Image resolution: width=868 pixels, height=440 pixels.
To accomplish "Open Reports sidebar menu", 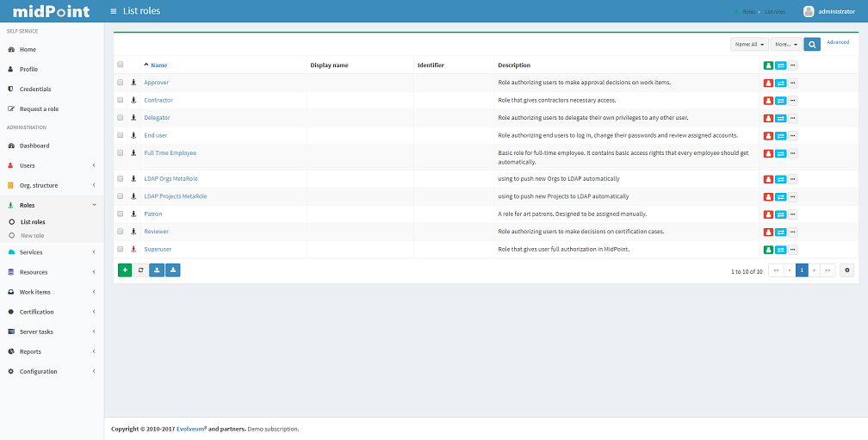I will (52, 351).
